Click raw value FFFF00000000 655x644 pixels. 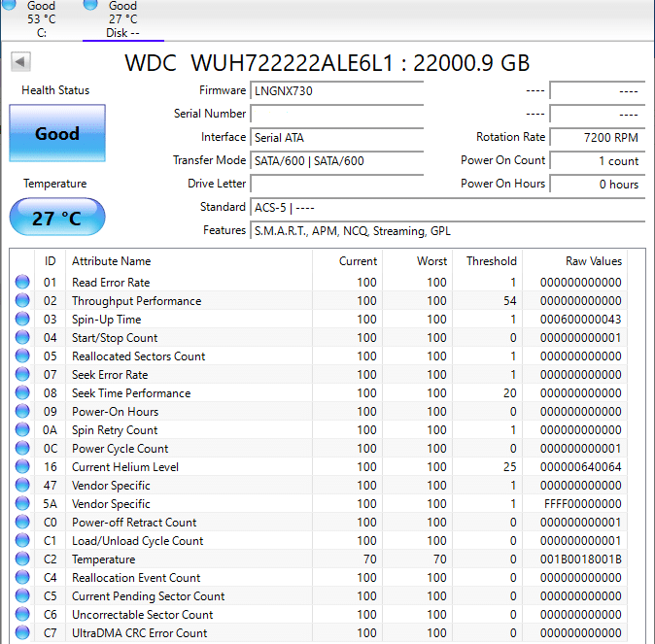[583, 504]
